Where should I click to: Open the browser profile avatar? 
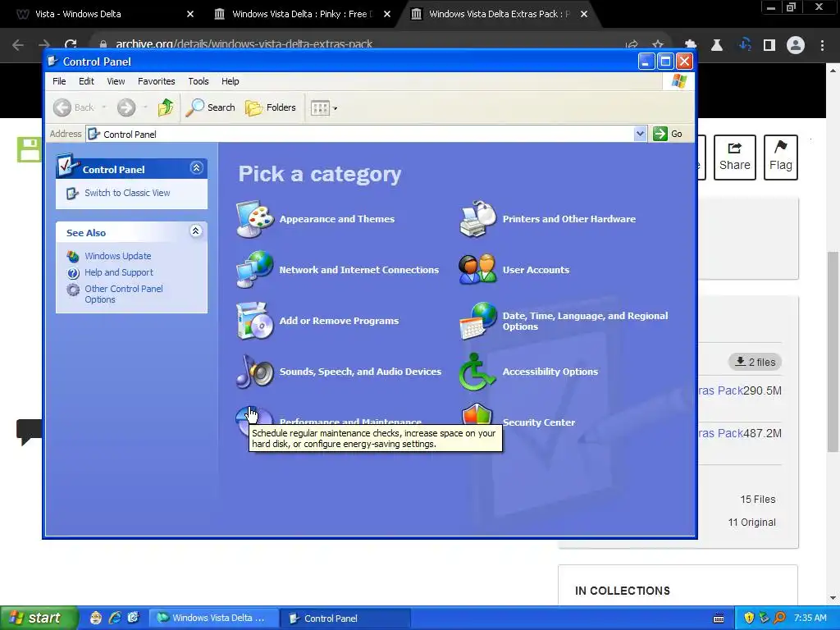796,45
